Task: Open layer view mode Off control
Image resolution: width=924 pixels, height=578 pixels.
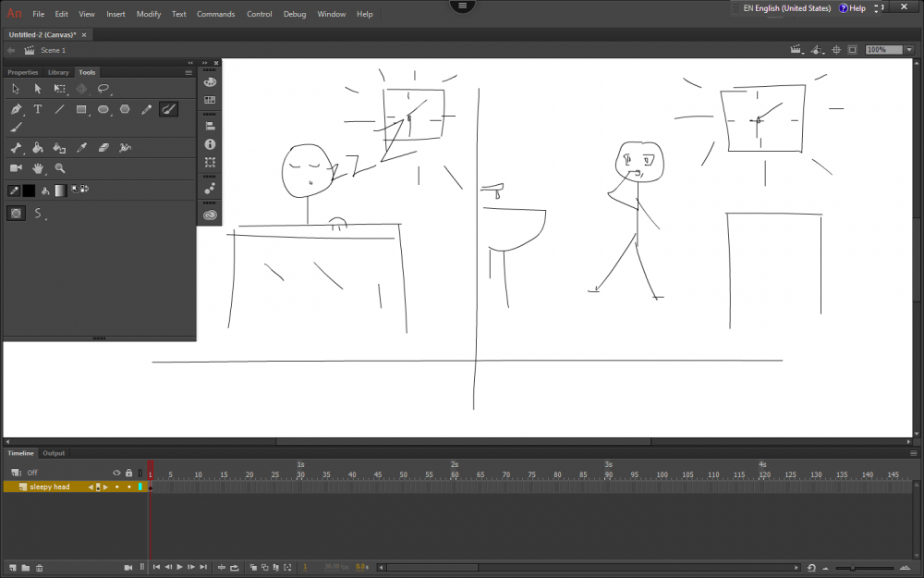Action: (25, 473)
